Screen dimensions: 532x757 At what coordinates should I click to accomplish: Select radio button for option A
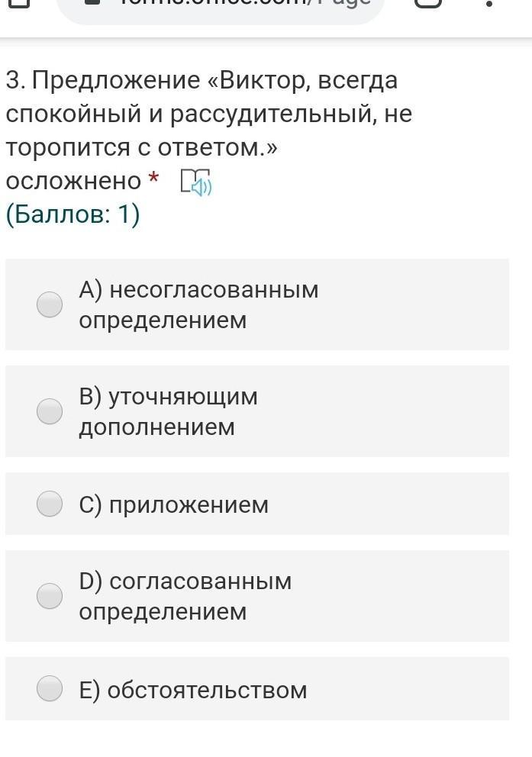point(50,304)
